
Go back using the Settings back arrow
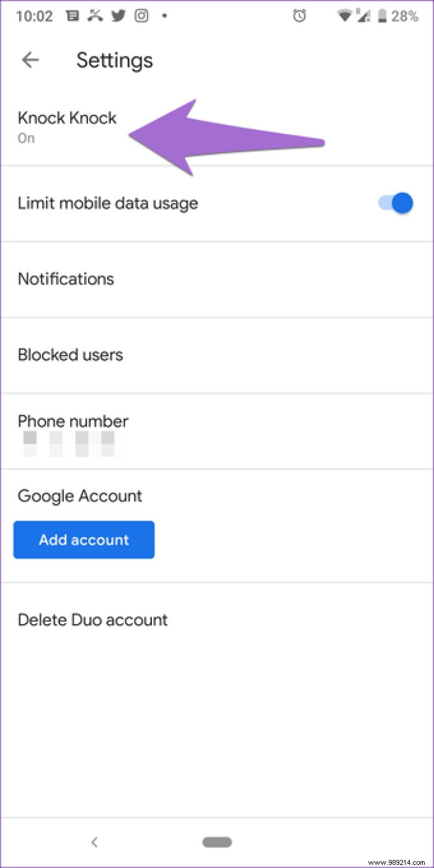click(x=30, y=60)
